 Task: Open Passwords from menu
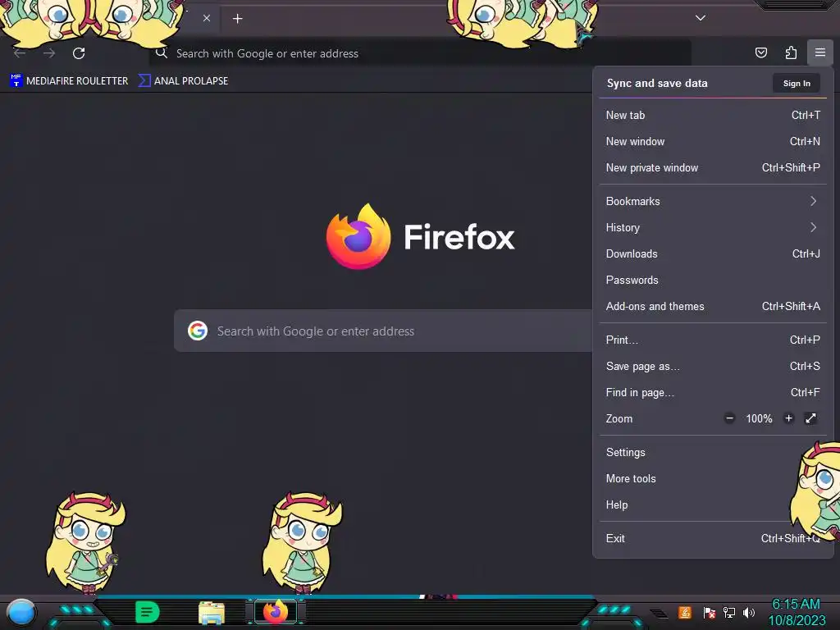[x=713, y=281]
